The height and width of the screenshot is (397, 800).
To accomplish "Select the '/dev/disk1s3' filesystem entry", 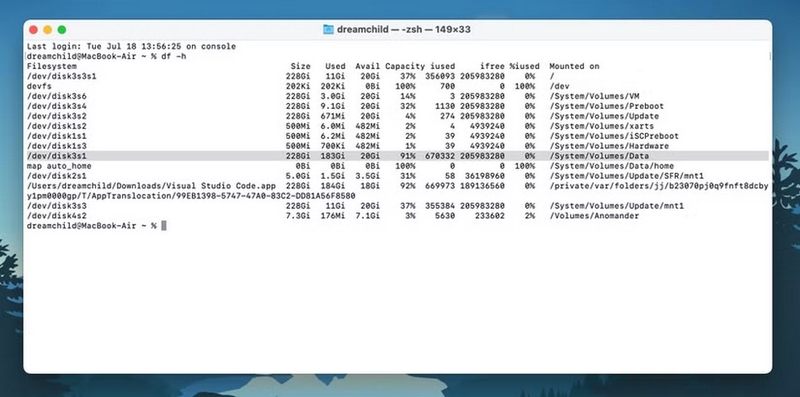I will tap(57, 146).
